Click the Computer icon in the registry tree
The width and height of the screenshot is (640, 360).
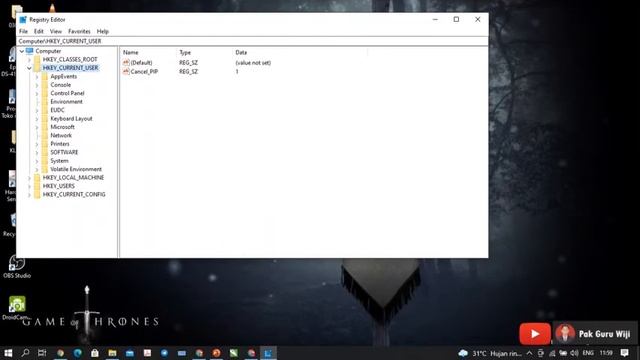point(29,51)
